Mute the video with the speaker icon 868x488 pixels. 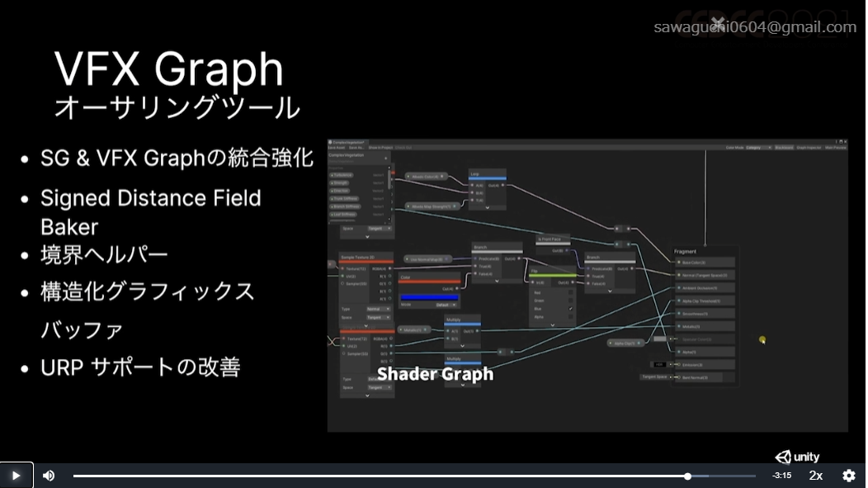[x=49, y=476]
